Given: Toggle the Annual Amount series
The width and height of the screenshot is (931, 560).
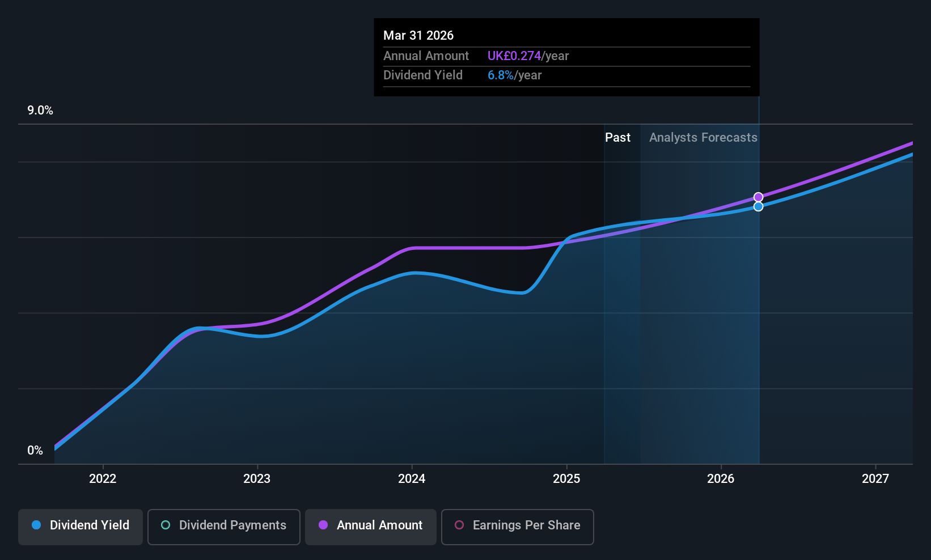Looking at the screenshot, I should (x=371, y=527).
